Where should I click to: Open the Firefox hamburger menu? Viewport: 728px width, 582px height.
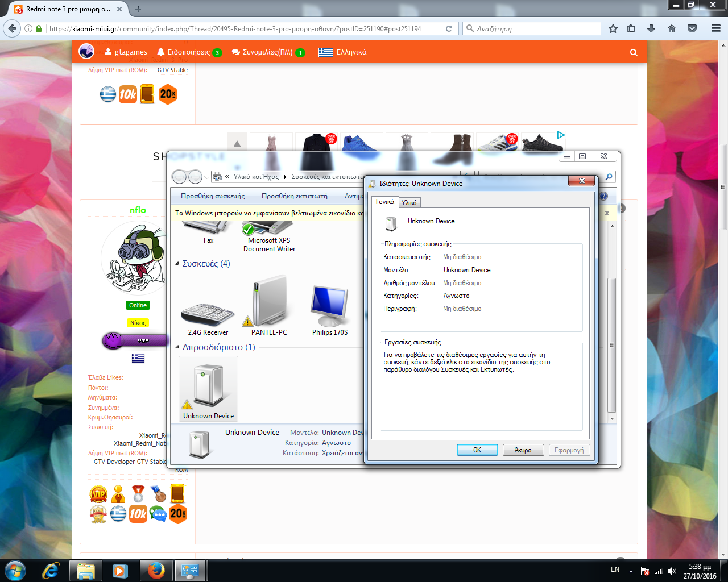click(x=716, y=28)
